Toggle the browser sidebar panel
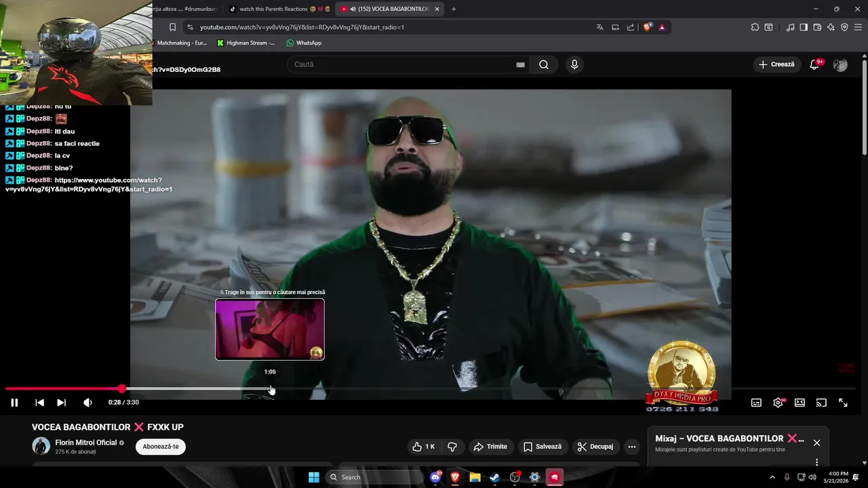 click(804, 27)
